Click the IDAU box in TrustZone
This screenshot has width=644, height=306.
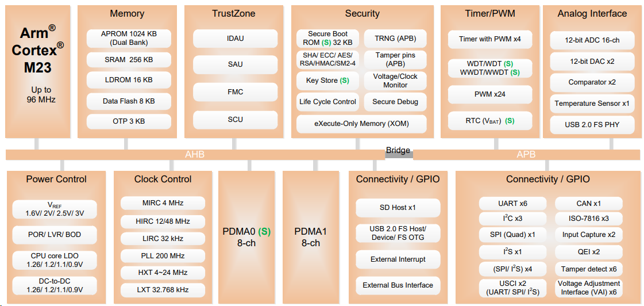pos(236,39)
